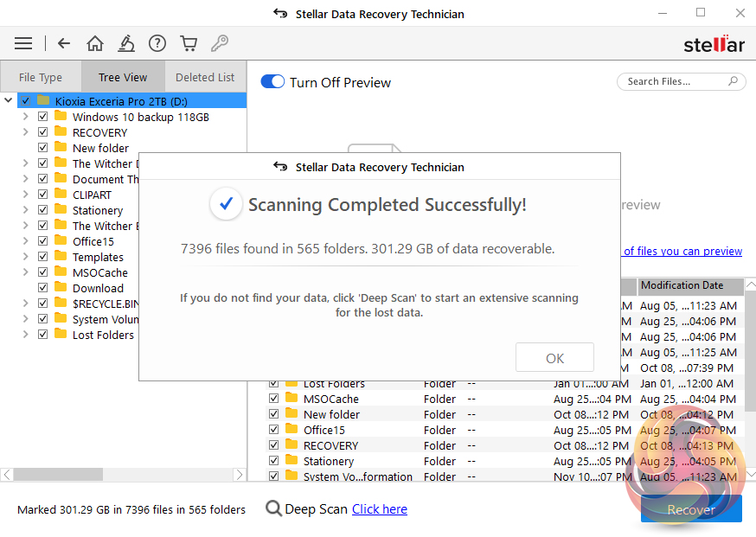
Task: Collapse the Kioxia Exceria Pro drive node
Action: [8, 101]
